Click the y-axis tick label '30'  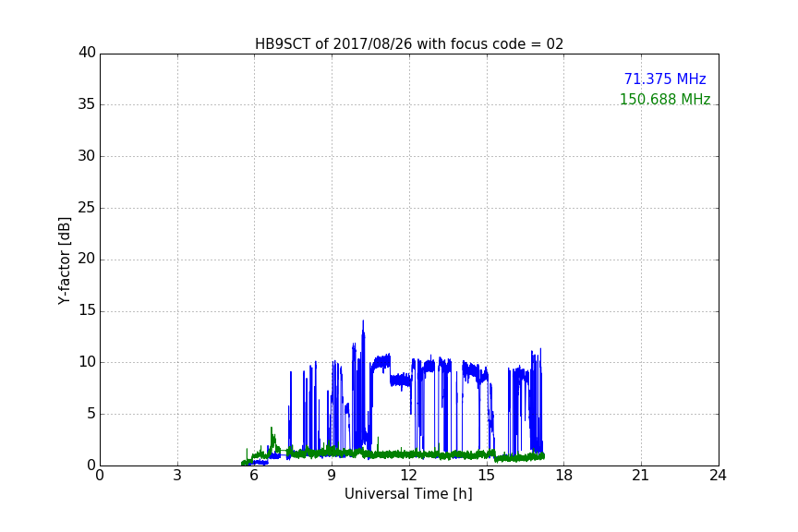click(87, 156)
